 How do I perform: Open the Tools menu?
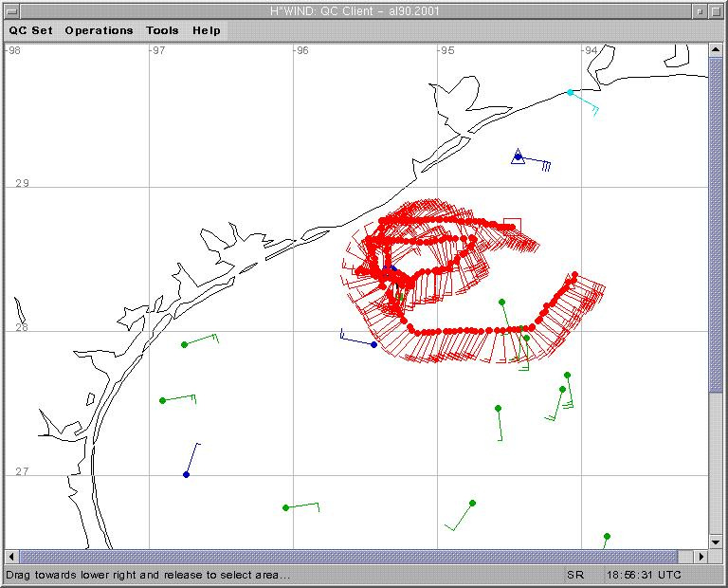pos(162,30)
